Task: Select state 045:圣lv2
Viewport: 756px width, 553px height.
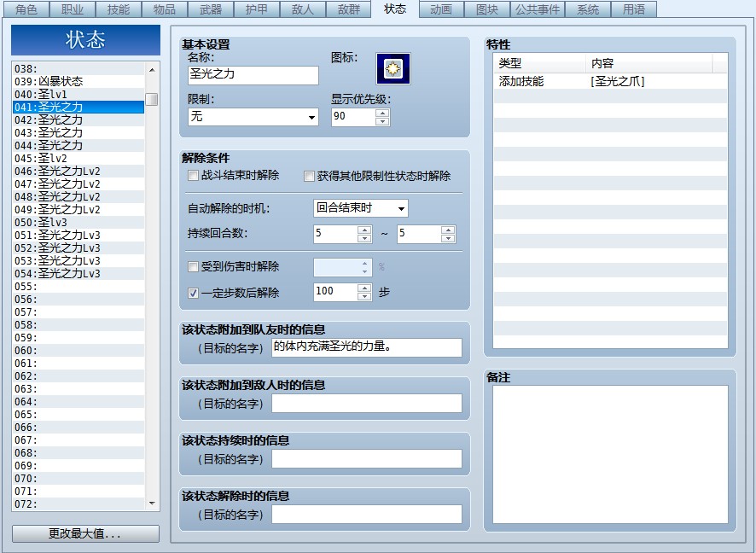Action: tap(79, 158)
